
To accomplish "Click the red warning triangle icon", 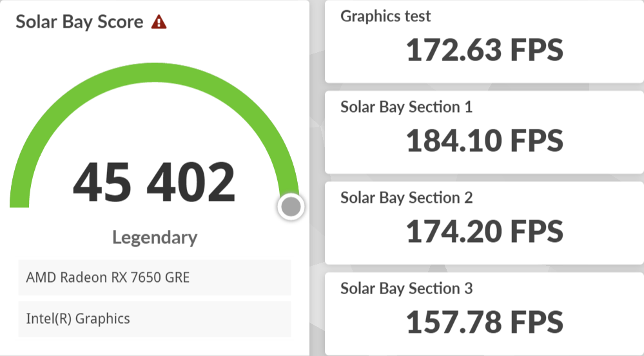I will coord(159,22).
